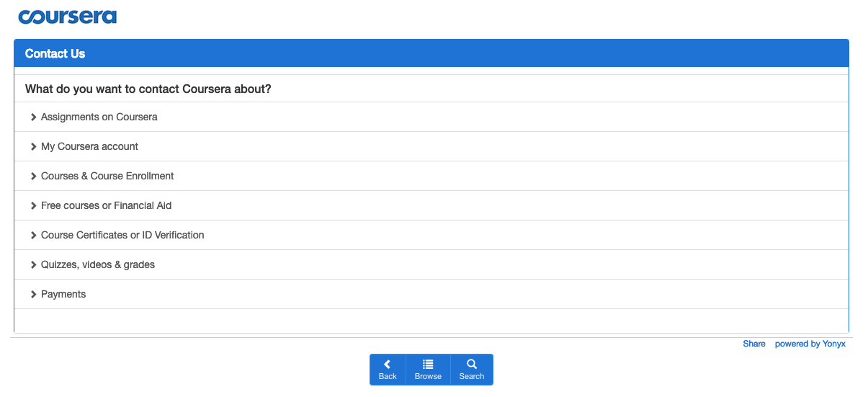Expand chevron beside My Coursera account
This screenshot has height=397, width=868.
[x=34, y=146]
